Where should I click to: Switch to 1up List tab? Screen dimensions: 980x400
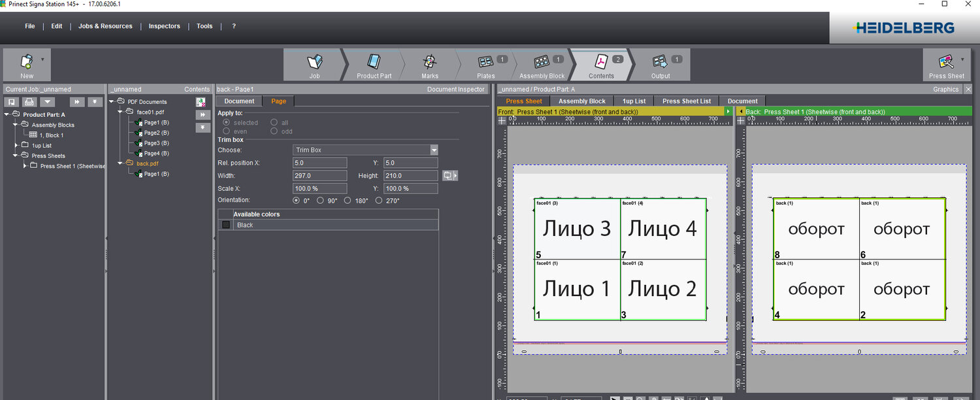tap(634, 101)
